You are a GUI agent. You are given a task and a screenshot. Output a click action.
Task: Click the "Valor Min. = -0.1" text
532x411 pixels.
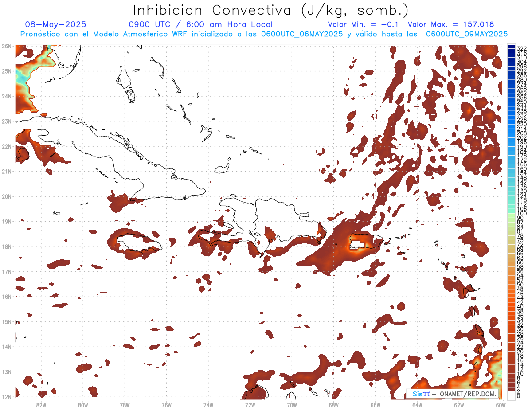point(364,24)
